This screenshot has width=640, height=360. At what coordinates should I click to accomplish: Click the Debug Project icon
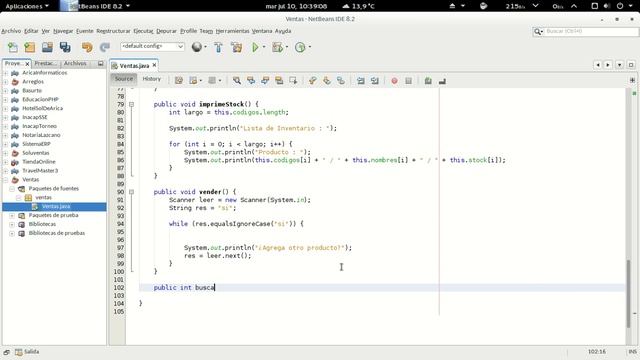[x=278, y=47]
